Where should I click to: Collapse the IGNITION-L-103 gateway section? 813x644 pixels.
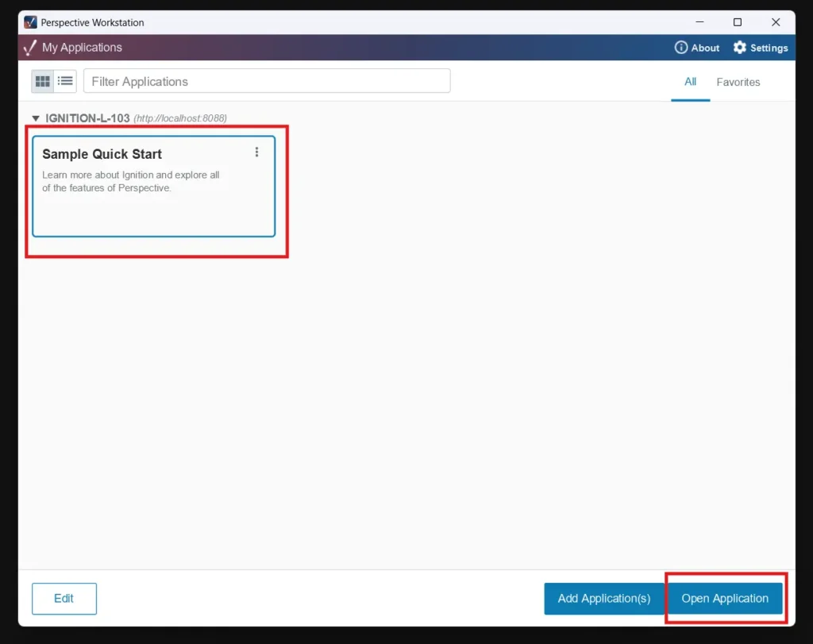pos(36,118)
